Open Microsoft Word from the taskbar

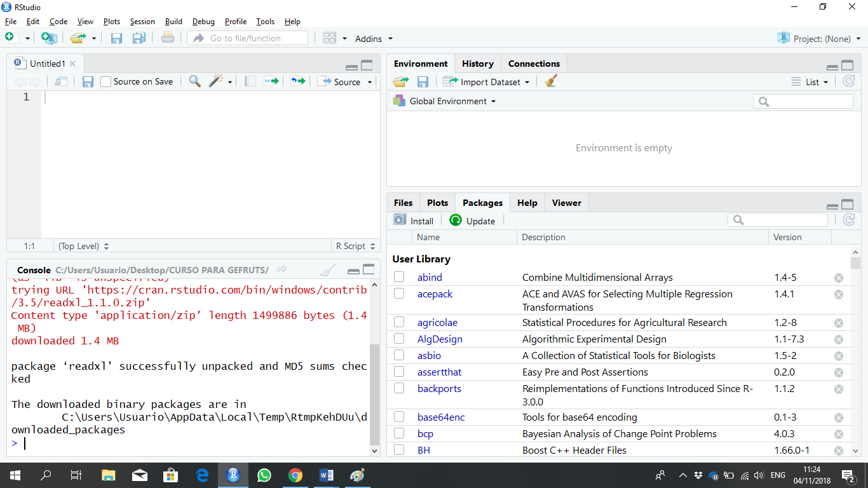(x=326, y=475)
